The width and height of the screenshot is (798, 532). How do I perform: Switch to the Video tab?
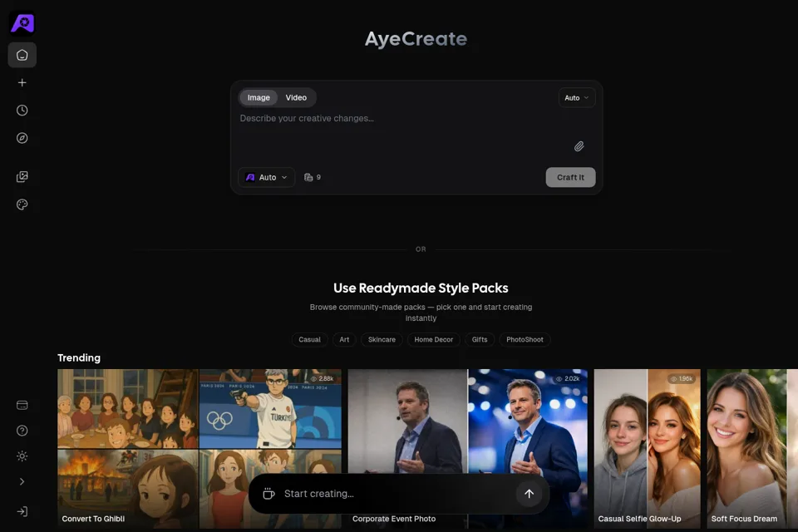[x=296, y=98]
